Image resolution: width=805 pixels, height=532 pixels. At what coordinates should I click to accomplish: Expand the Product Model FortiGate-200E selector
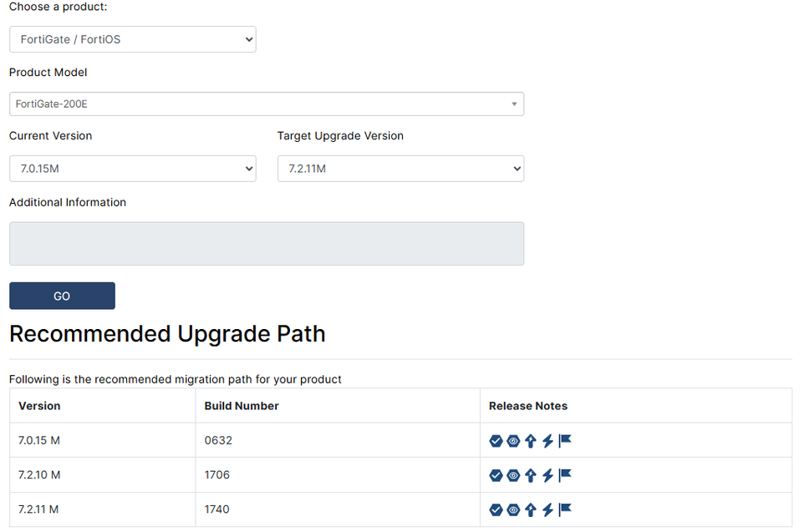tap(266, 104)
